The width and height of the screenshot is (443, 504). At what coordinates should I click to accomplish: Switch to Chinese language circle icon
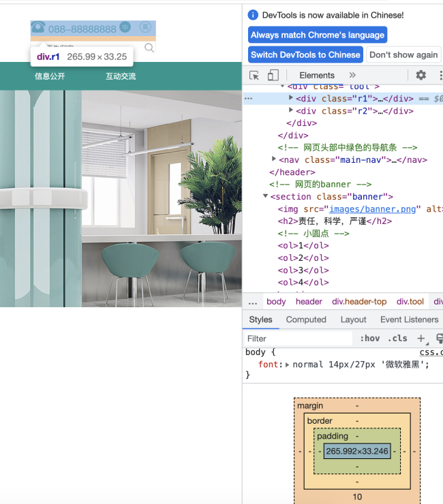tap(125, 27)
